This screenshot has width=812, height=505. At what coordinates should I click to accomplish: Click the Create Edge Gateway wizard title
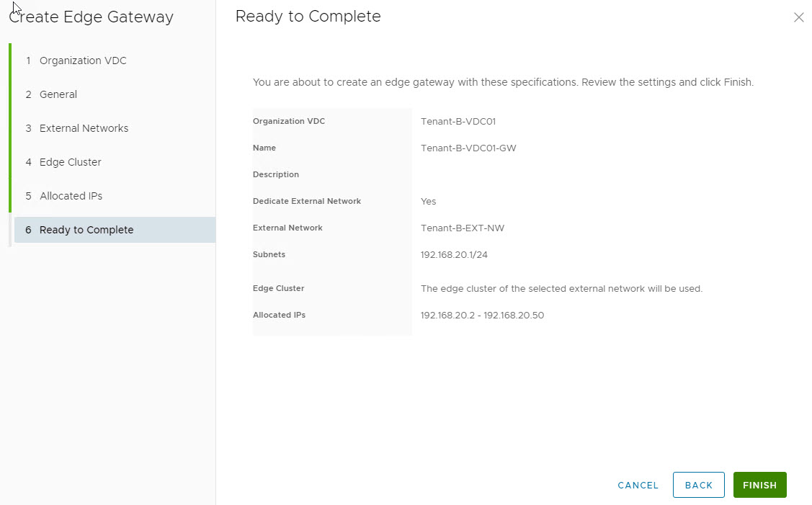[x=91, y=17]
